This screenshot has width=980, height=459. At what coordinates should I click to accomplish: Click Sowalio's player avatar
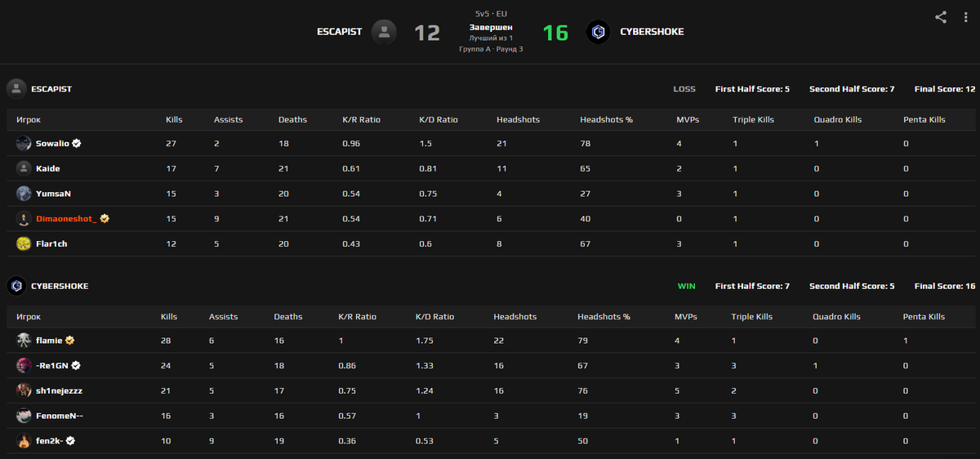tap(24, 143)
